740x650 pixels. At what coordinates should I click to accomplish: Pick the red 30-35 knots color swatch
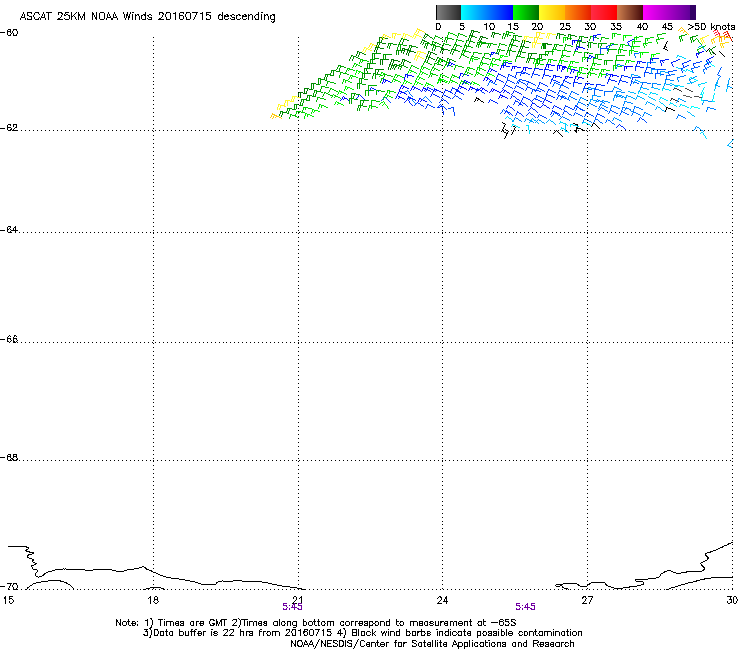pyautogui.click(x=604, y=12)
